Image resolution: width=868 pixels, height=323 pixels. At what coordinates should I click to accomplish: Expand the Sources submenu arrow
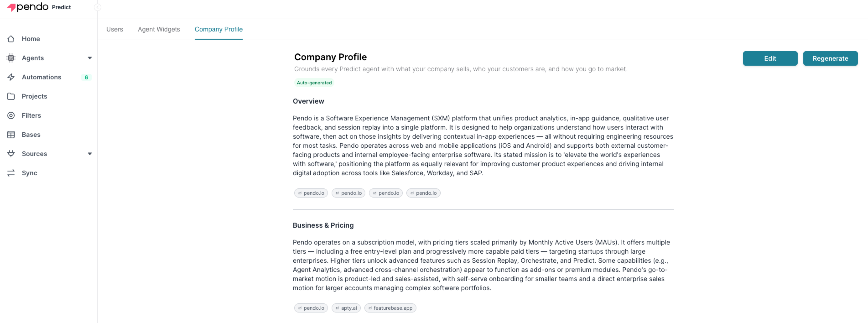pyautogui.click(x=90, y=154)
